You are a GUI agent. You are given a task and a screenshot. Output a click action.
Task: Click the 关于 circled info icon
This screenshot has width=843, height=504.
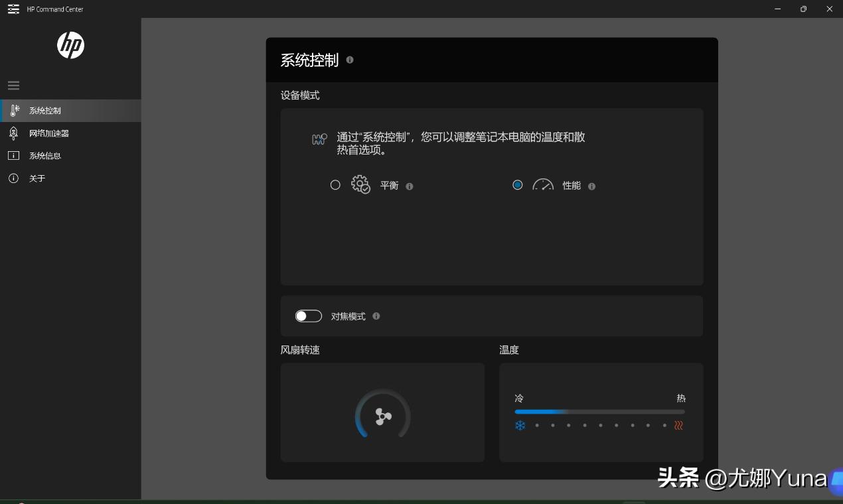click(x=14, y=178)
